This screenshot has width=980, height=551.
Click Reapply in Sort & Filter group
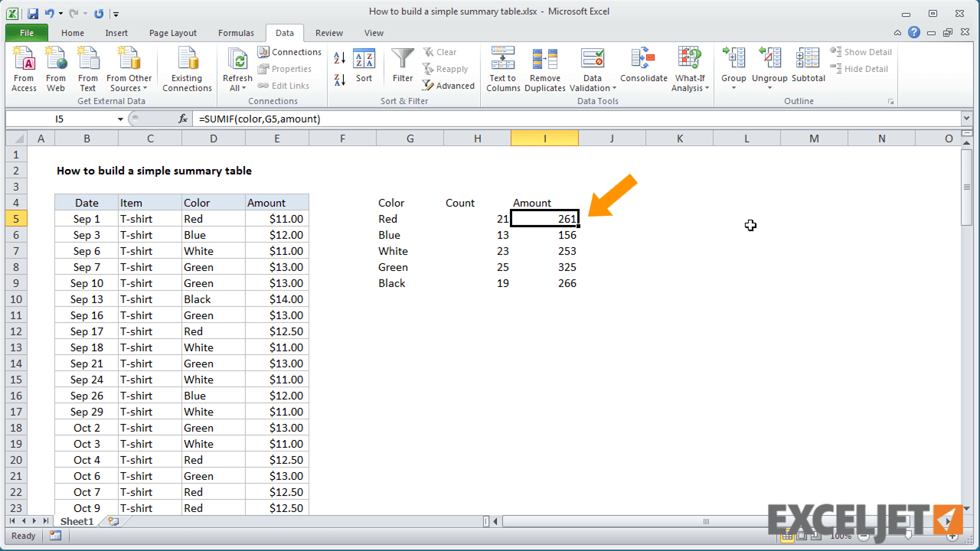(446, 69)
